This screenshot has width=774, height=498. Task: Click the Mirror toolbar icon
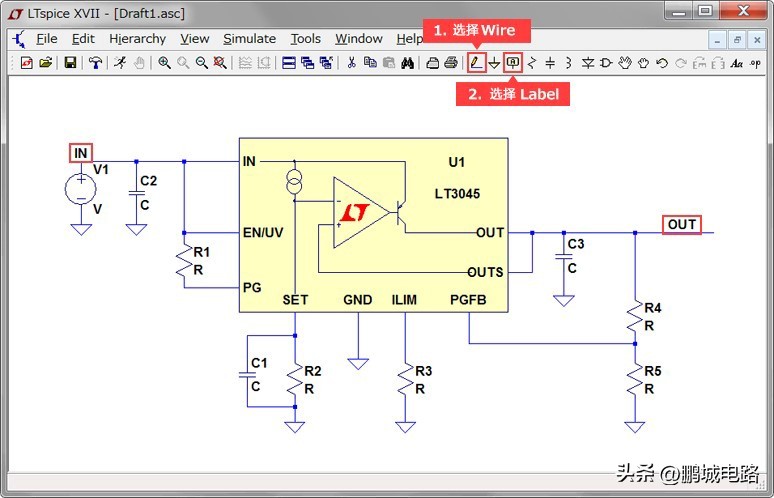coord(718,63)
